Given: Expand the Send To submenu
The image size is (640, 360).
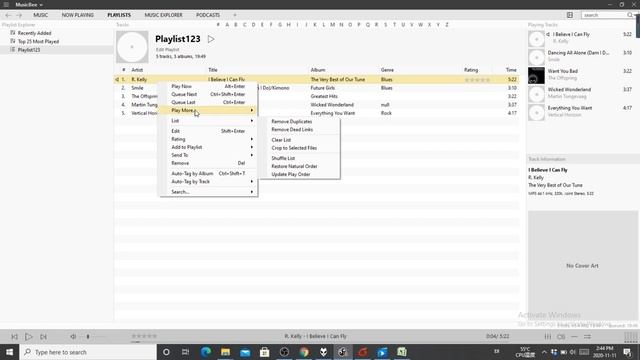Looking at the screenshot, I should click(x=209, y=155).
